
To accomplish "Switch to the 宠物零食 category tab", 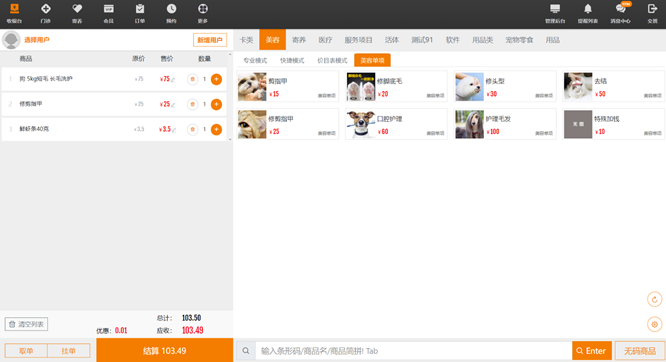I will click(519, 40).
